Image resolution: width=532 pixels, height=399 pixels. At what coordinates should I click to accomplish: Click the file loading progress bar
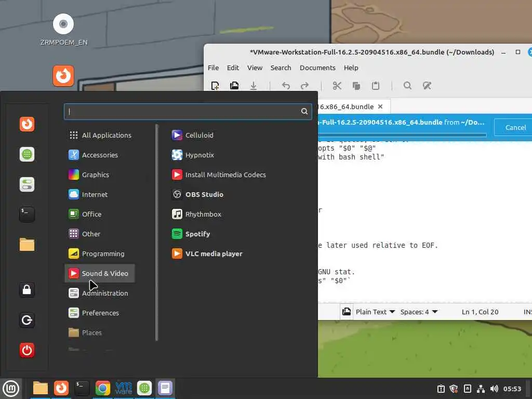tap(402, 135)
